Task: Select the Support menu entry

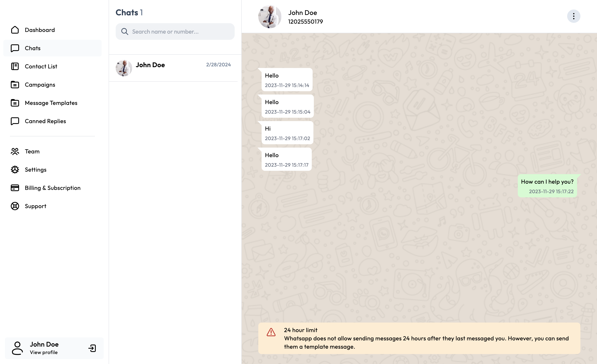Action: (35, 206)
